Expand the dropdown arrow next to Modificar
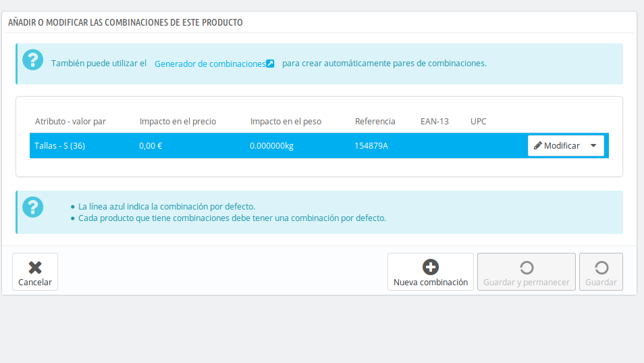Screen dimensions: 644x363 [x=593, y=145]
